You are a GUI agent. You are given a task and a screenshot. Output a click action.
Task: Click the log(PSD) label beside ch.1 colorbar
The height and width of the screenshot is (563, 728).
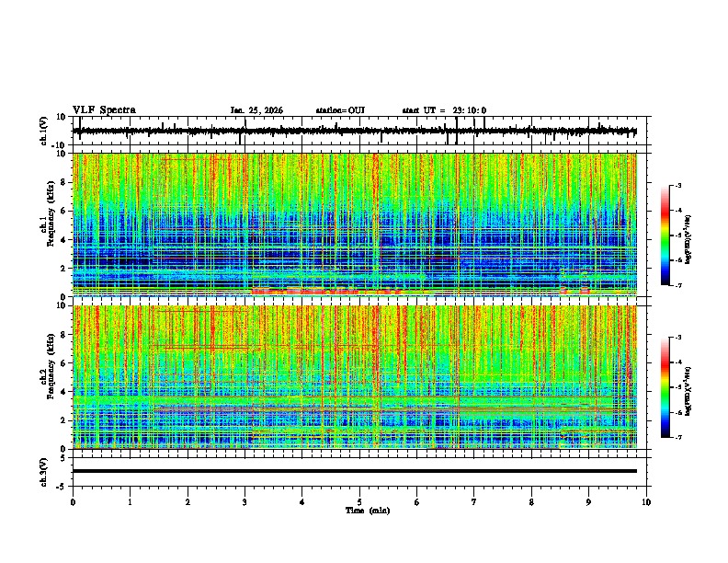coord(688,240)
